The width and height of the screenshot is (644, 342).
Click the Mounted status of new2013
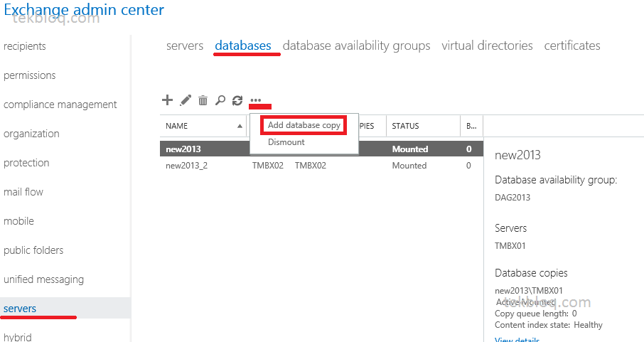click(x=410, y=149)
